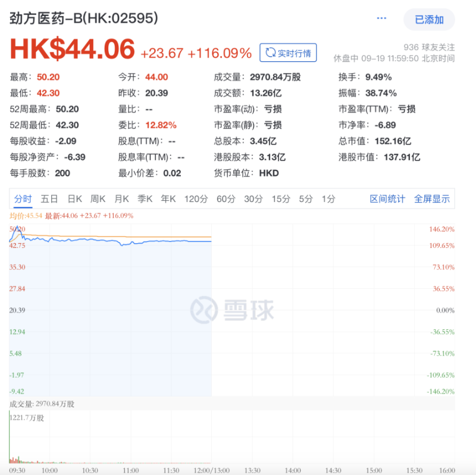Switch to the 日K daily candlestick tab
The height and width of the screenshot is (475, 476).
click(x=74, y=199)
